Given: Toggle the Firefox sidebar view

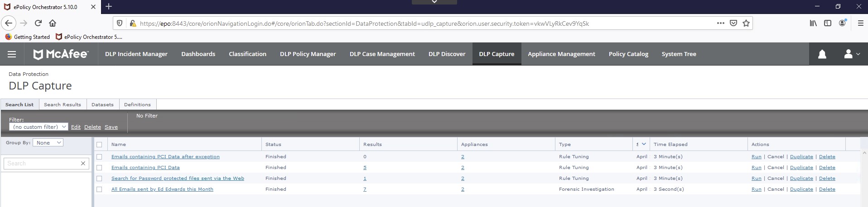Looking at the screenshot, I should point(828,23).
